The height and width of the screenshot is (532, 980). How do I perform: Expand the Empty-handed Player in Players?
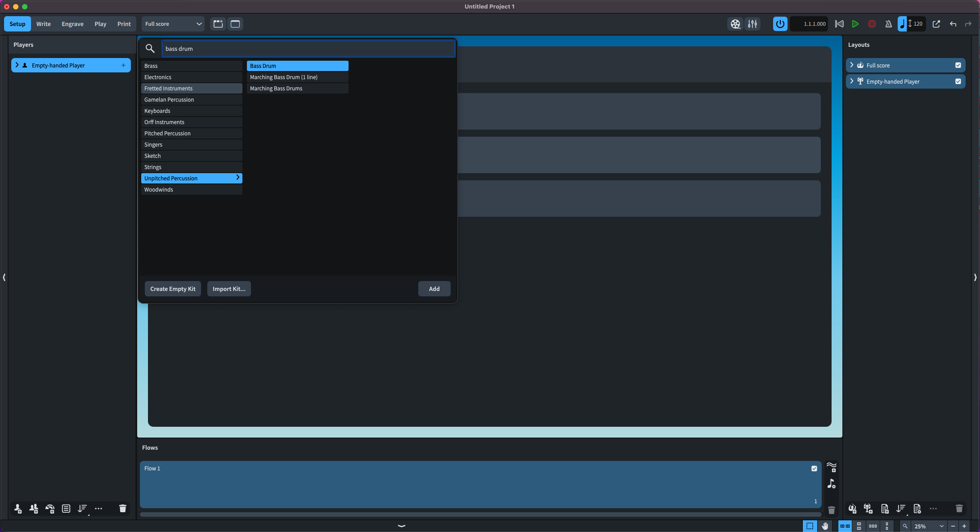(x=17, y=65)
